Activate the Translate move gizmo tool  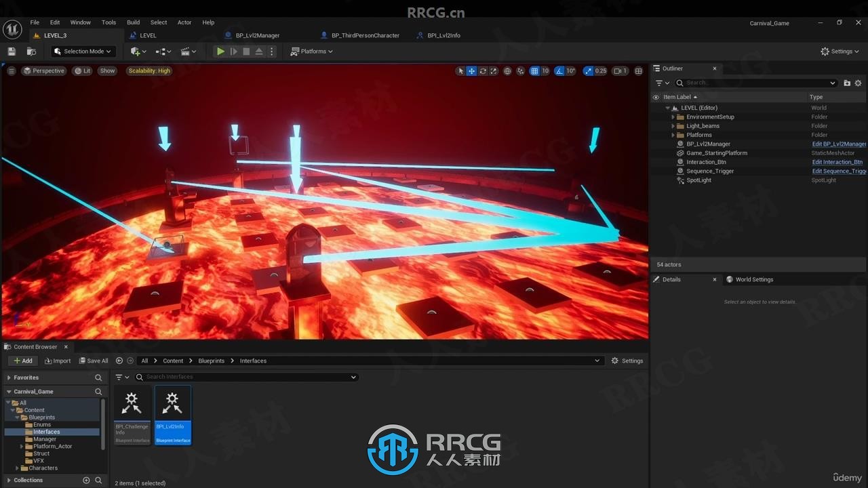point(472,70)
